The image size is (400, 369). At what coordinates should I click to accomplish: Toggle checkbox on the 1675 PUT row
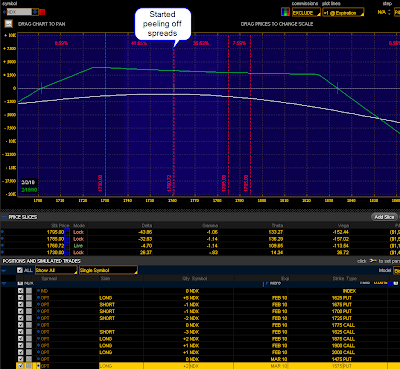point(21,305)
